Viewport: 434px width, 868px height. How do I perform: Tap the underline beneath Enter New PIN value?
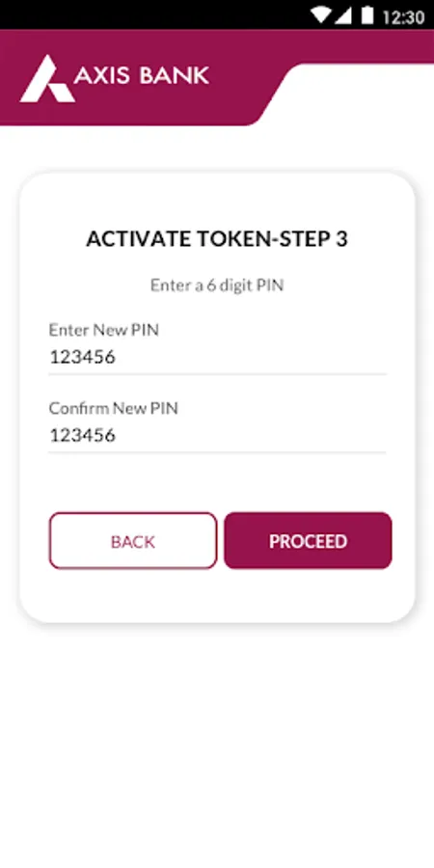point(217,374)
